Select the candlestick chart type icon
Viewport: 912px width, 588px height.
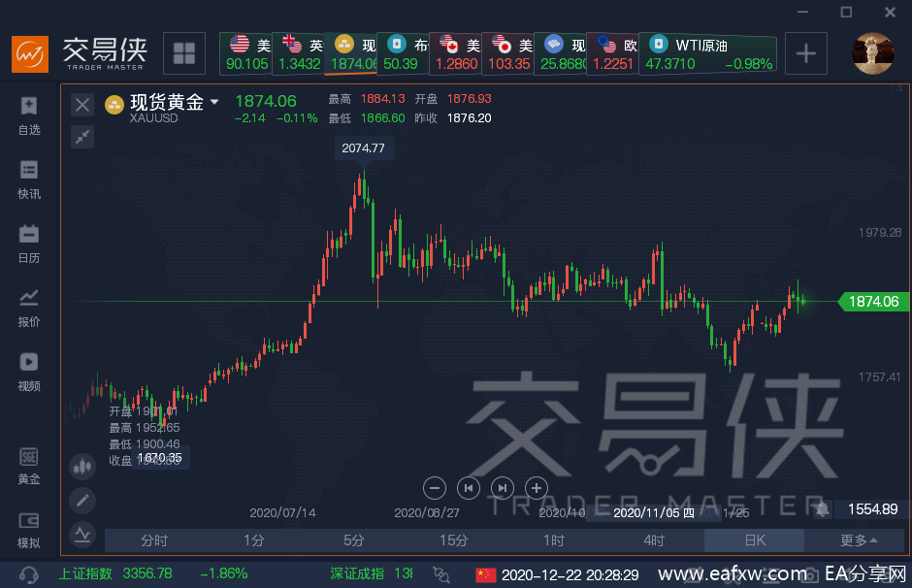tap(82, 467)
